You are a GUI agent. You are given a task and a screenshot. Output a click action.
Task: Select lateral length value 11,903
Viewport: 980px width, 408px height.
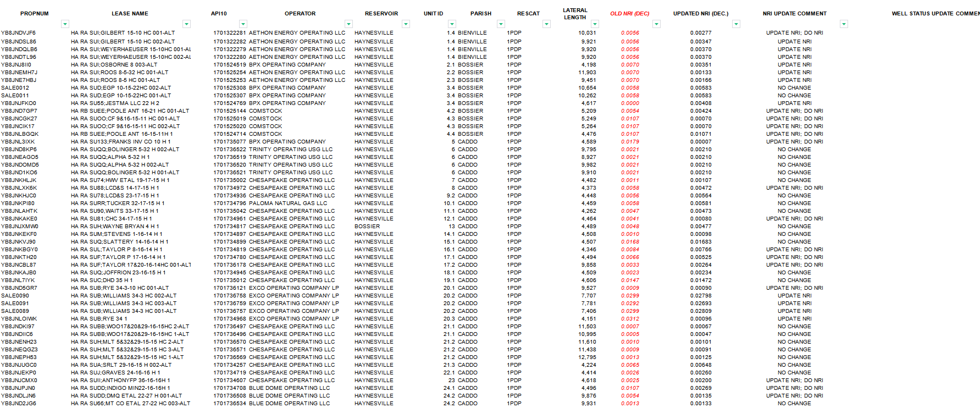coord(587,73)
